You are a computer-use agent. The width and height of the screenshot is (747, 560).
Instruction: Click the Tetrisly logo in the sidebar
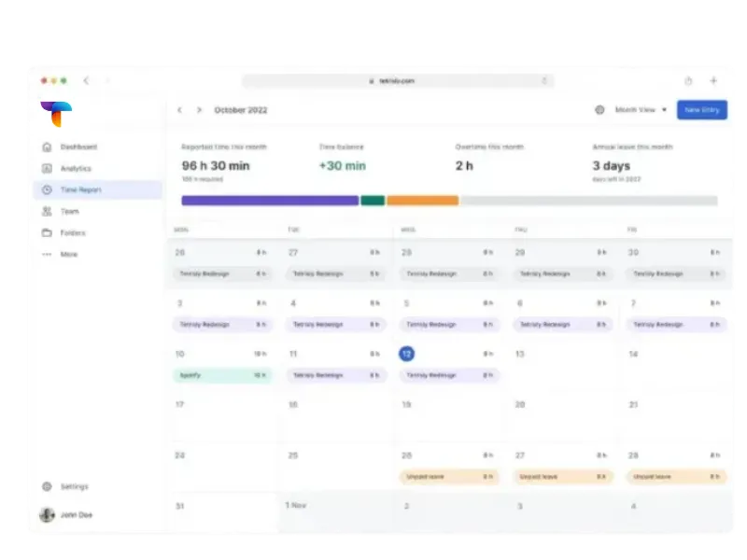57,114
